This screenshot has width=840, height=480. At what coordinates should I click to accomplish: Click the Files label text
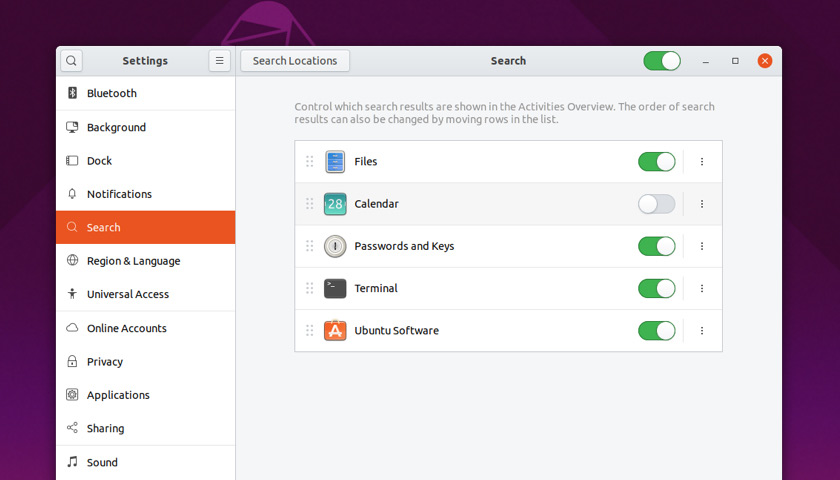[x=366, y=161]
